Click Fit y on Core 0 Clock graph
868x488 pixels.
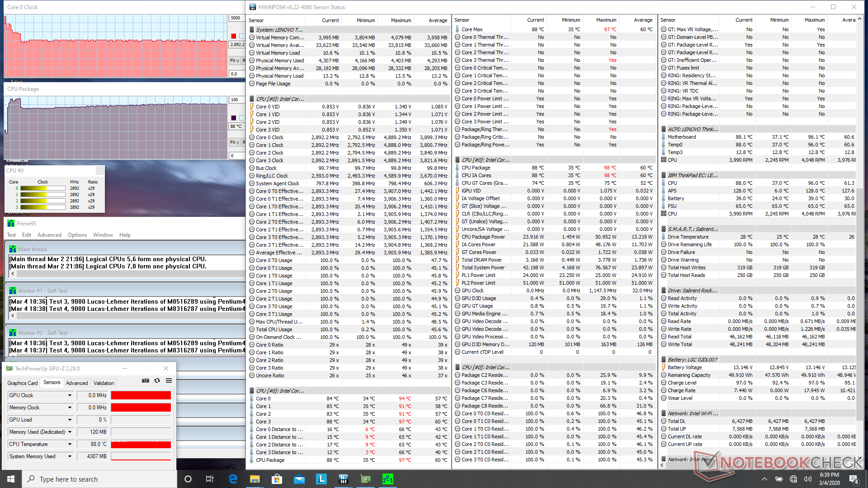pos(234,61)
